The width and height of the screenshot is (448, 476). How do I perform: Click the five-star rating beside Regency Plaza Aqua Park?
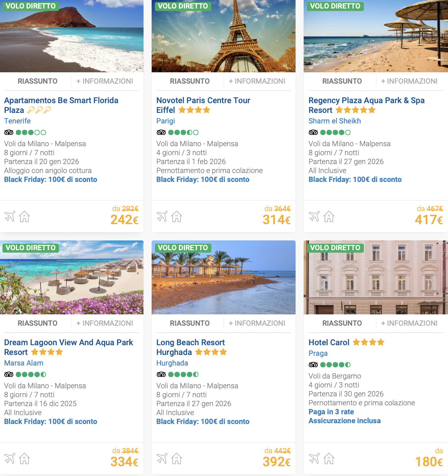coord(355,110)
